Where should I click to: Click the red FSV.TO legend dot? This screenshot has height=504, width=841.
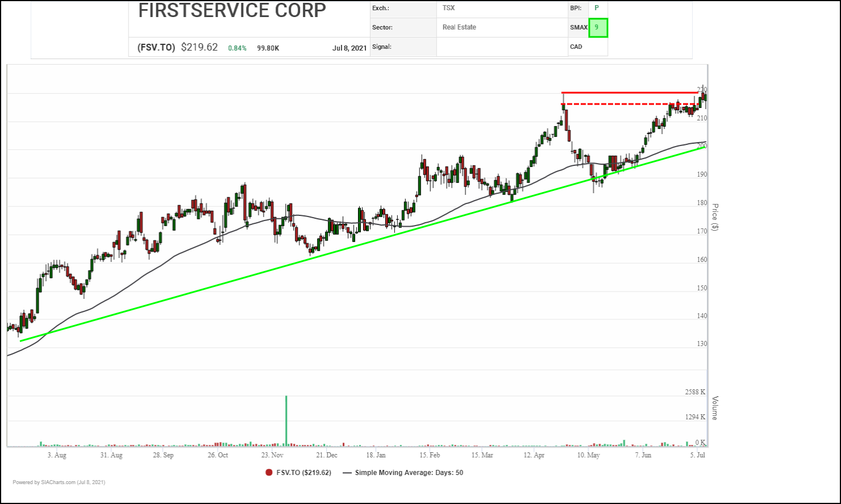coord(269,473)
